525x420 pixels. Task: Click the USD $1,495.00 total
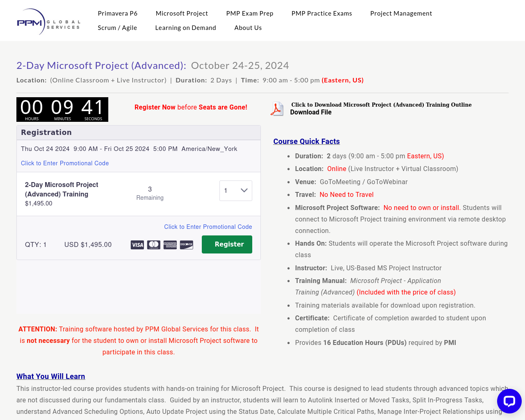point(88,245)
